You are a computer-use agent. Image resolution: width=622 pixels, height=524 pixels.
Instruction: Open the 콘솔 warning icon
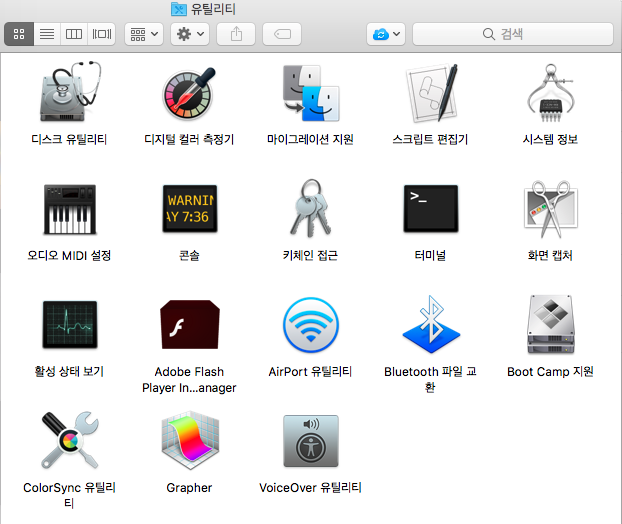point(190,209)
